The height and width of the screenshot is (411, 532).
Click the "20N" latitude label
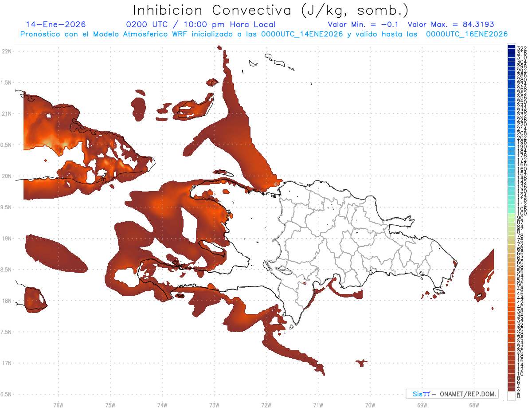(6, 176)
